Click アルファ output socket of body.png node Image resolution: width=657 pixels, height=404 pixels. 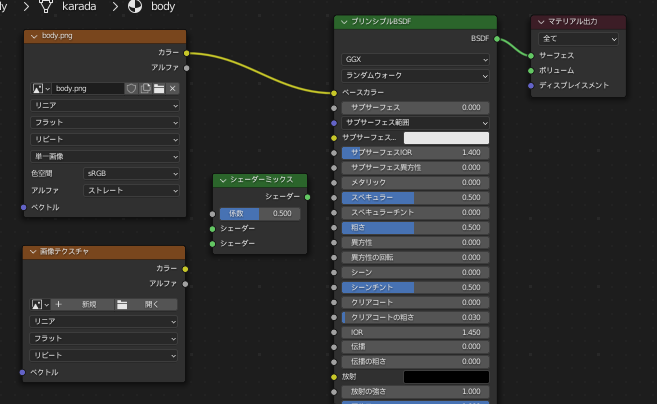pyautogui.click(x=186, y=68)
